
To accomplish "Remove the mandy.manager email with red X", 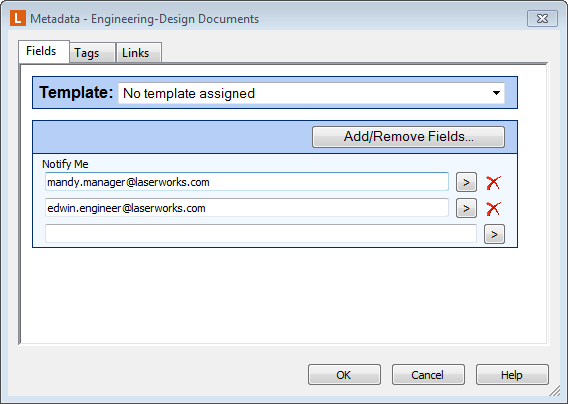I will pyautogui.click(x=493, y=183).
